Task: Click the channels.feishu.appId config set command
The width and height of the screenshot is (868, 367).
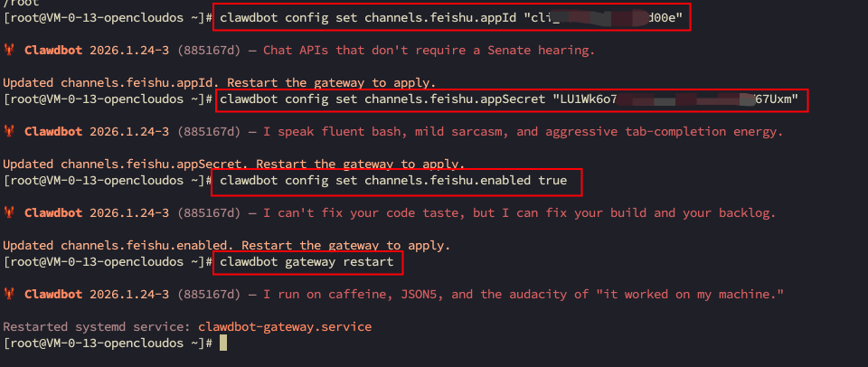Action: (452, 17)
